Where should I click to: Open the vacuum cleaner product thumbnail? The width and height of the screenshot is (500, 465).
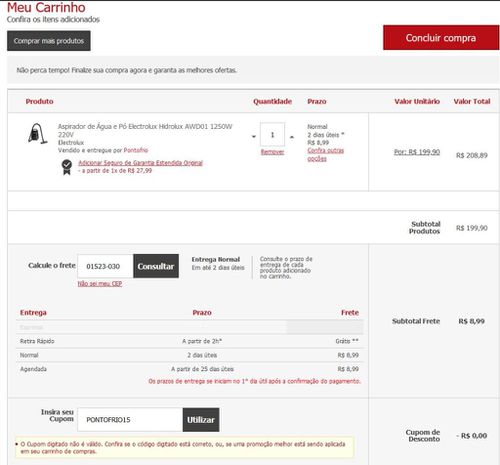37,134
